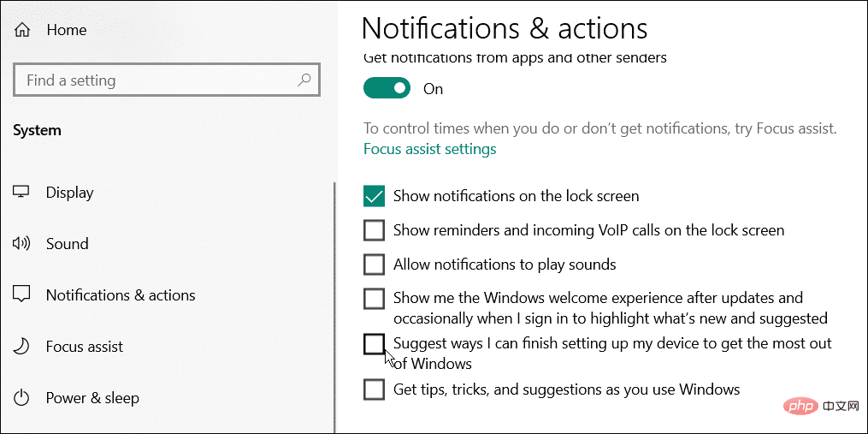Click the Power & sleep icon

click(x=22, y=398)
